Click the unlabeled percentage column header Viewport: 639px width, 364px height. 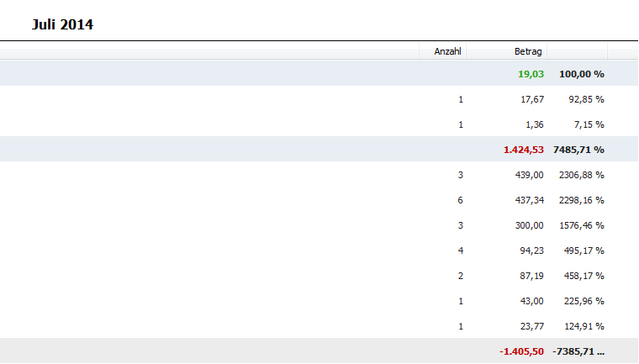point(577,51)
